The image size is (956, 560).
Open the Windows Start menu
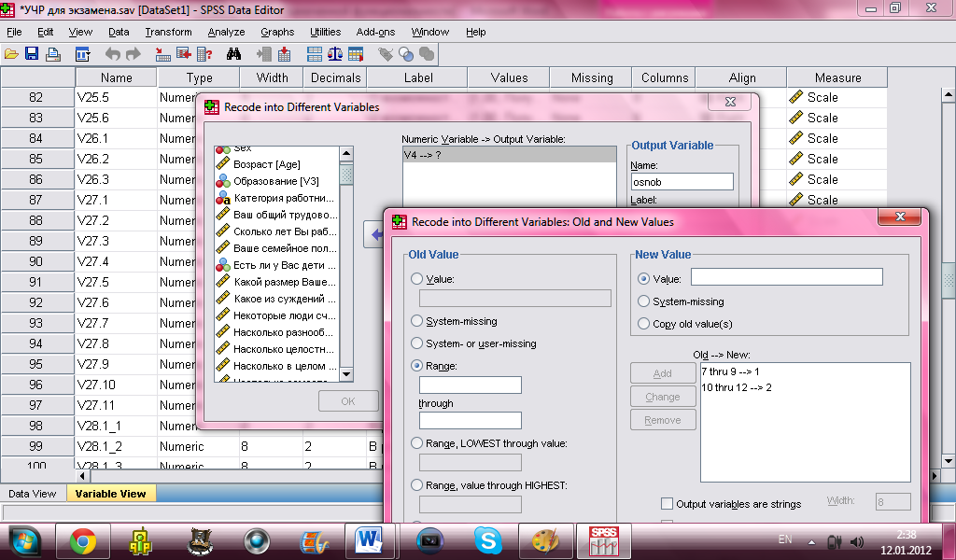click(24, 541)
